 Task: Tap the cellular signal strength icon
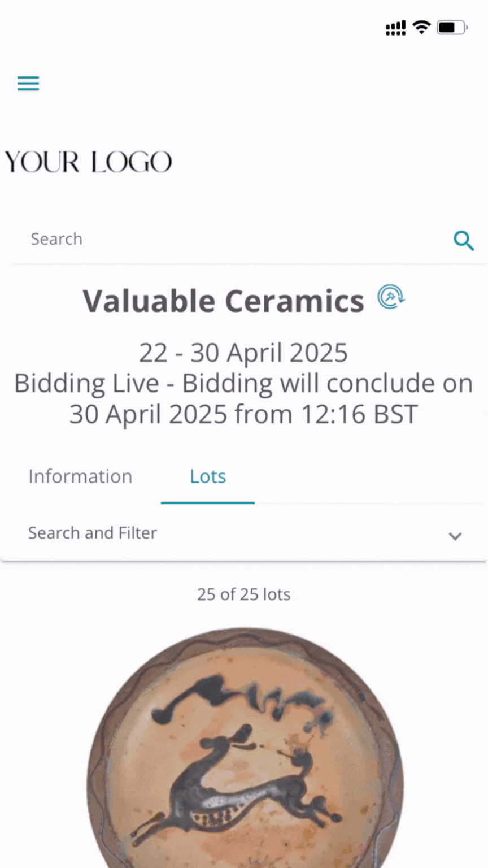[x=395, y=28]
